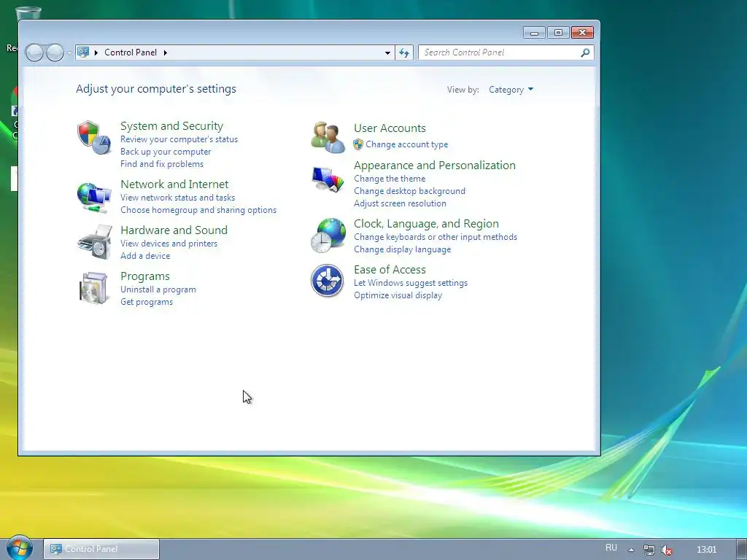Open the Appearance and Personalization monitor icon
Viewport: 747px width, 560px height.
tap(328, 179)
